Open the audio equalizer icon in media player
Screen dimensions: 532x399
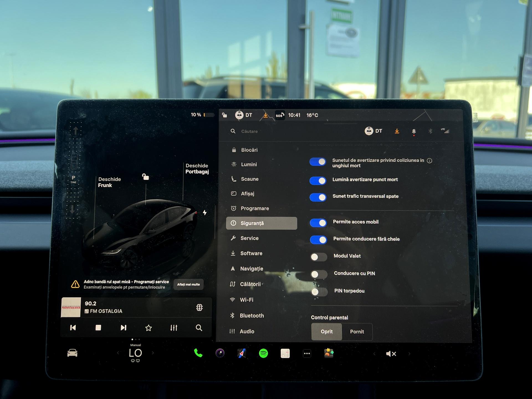[x=174, y=328]
